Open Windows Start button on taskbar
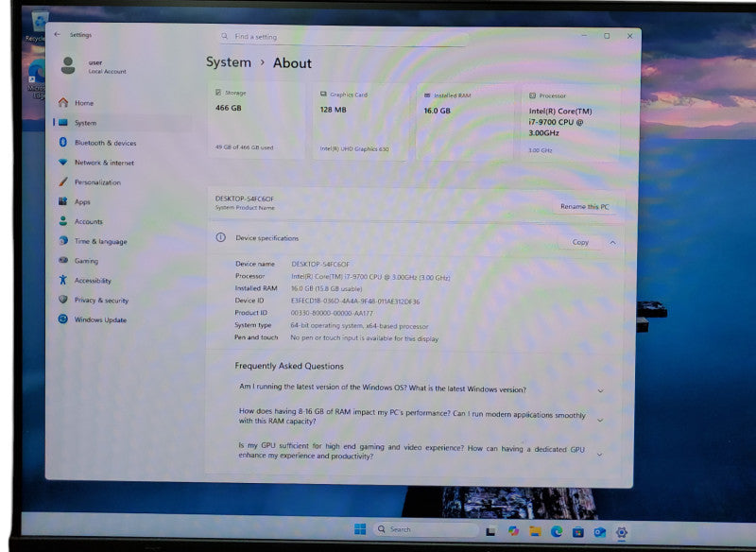This screenshot has height=552, width=756. tap(360, 529)
